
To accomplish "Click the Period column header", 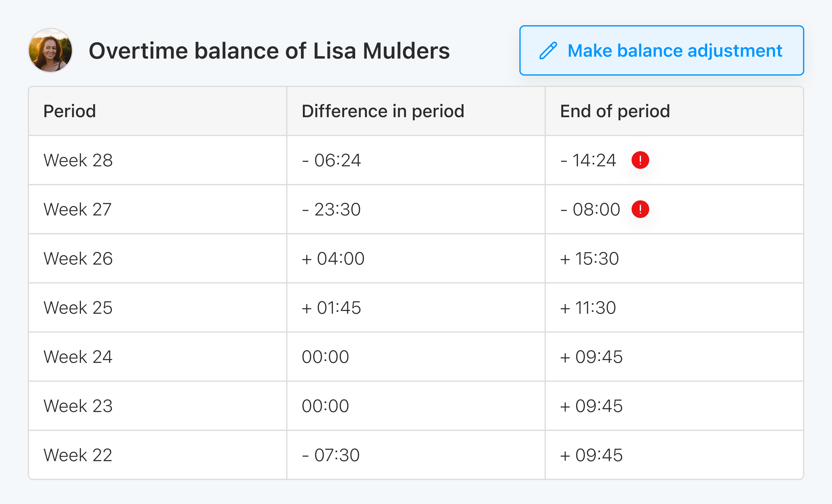I will [70, 111].
